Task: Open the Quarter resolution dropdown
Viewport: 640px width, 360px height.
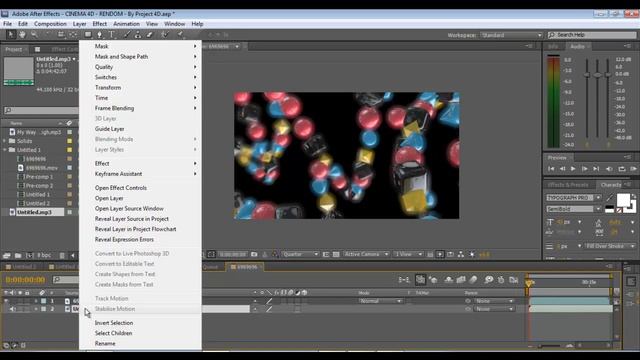Action: point(300,254)
